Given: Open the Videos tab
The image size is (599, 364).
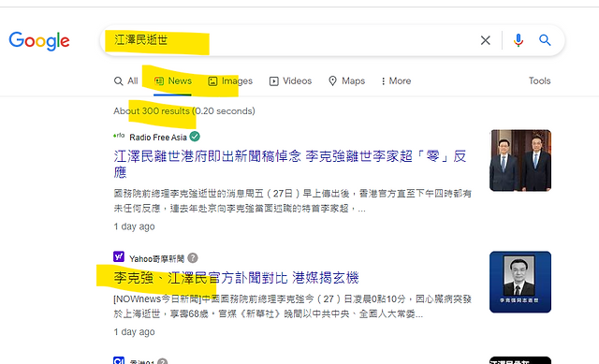Looking at the screenshot, I should [x=291, y=81].
